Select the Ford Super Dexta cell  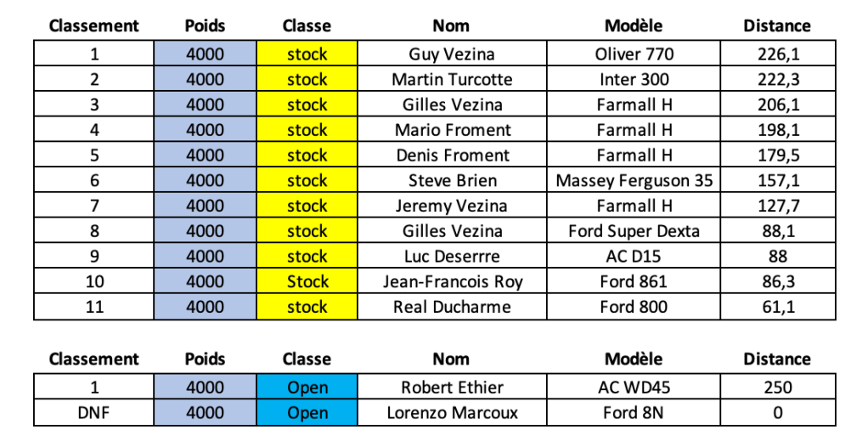pos(634,231)
